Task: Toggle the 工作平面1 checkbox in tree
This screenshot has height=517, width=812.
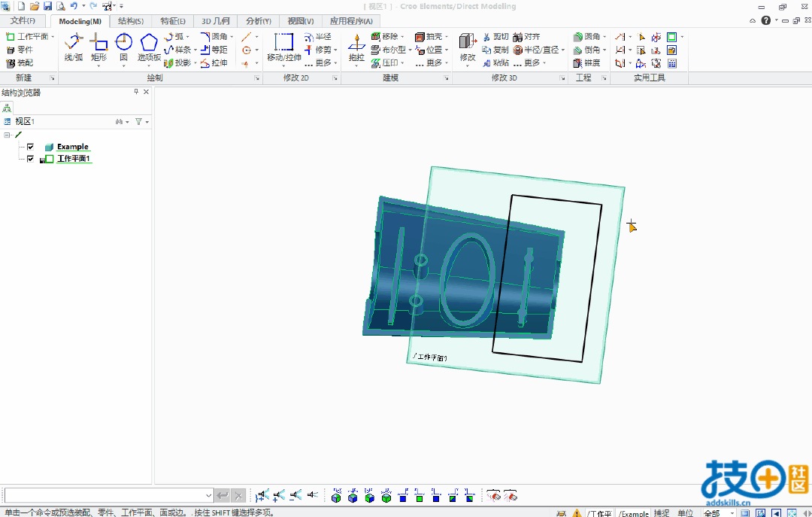Action: click(x=31, y=159)
